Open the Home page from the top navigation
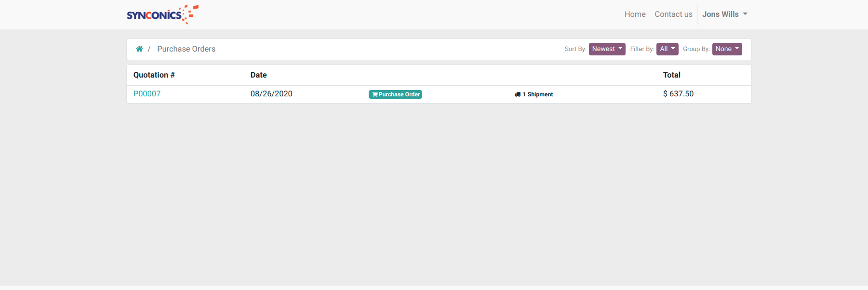Viewport: 868px width, 290px height. [635, 14]
